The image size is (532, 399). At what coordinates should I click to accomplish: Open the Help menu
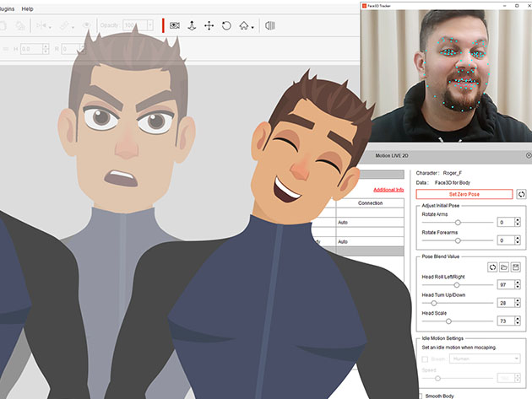28,8
